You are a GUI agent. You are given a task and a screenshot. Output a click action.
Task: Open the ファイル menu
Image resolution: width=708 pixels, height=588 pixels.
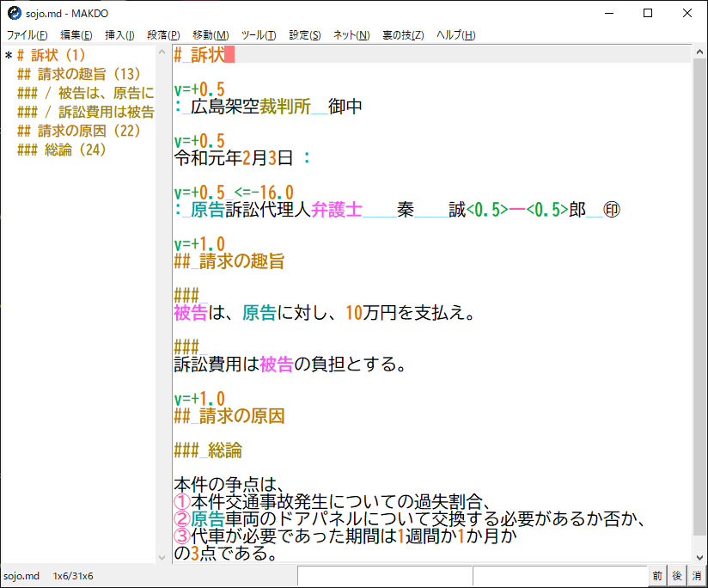(x=26, y=34)
